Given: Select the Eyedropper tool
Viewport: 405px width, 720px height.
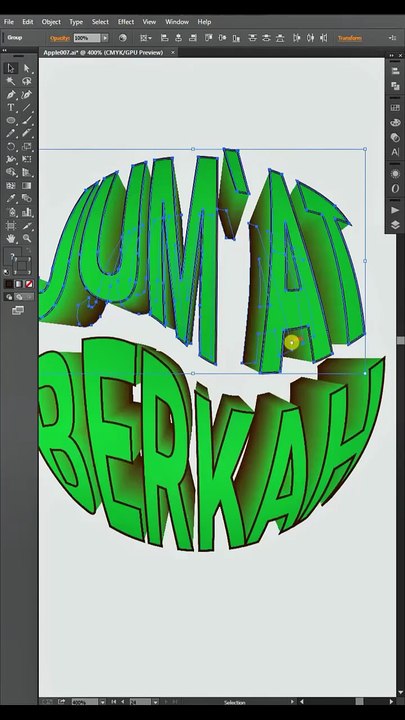Looking at the screenshot, I should [11, 199].
